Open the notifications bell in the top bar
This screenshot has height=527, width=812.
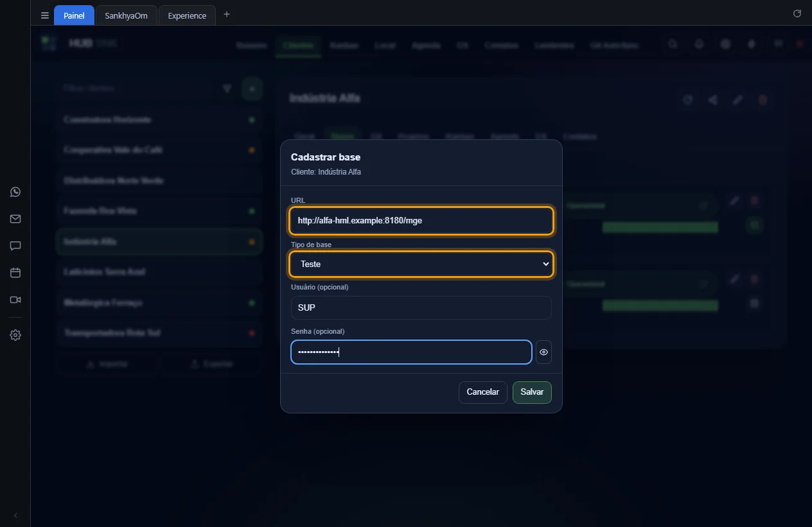pos(699,44)
